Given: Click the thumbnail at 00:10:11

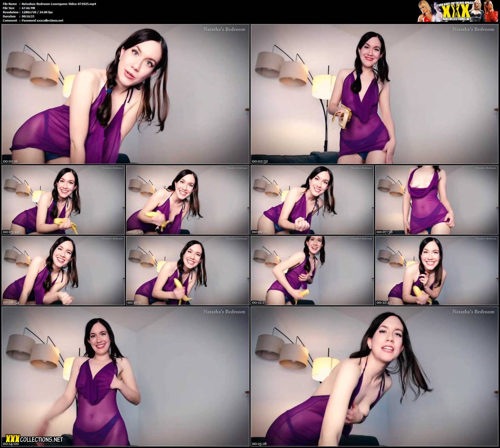Looking at the screenshot, I should pyautogui.click(x=187, y=271).
